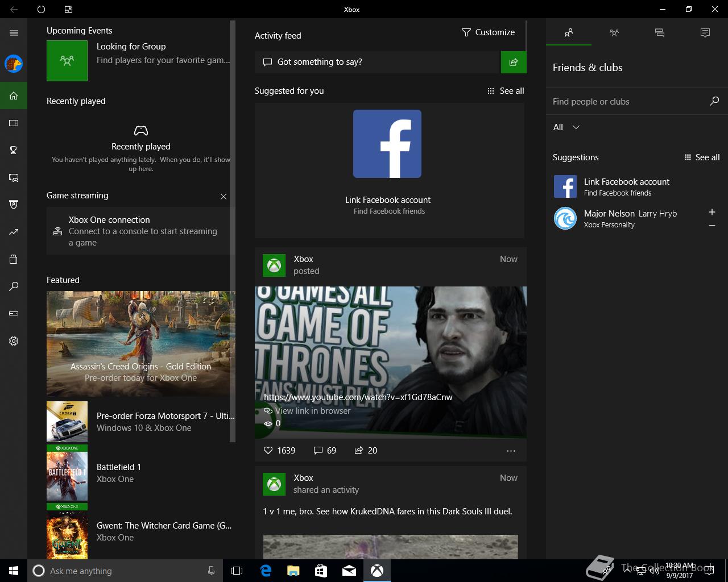Click Got something to say field
This screenshot has height=582, width=728.
click(377, 62)
